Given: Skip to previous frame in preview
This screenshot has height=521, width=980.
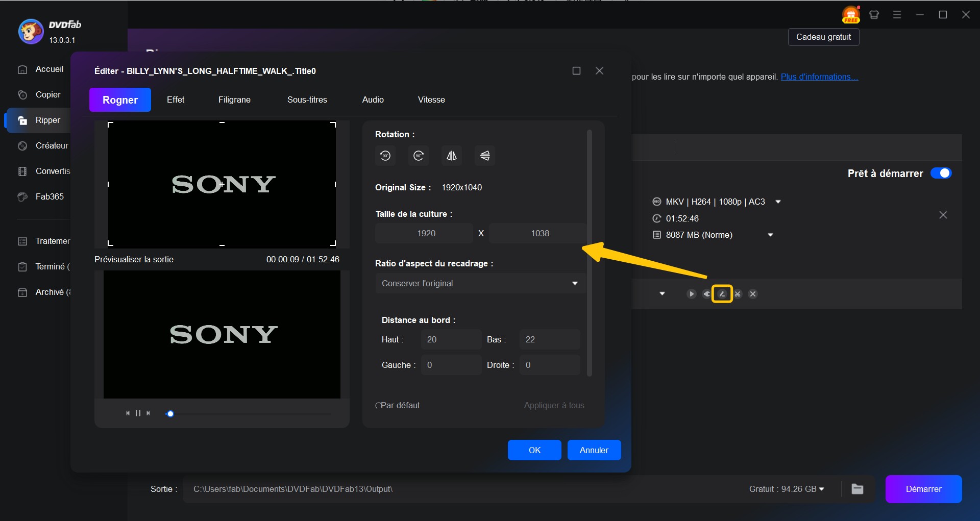Looking at the screenshot, I should [x=128, y=413].
